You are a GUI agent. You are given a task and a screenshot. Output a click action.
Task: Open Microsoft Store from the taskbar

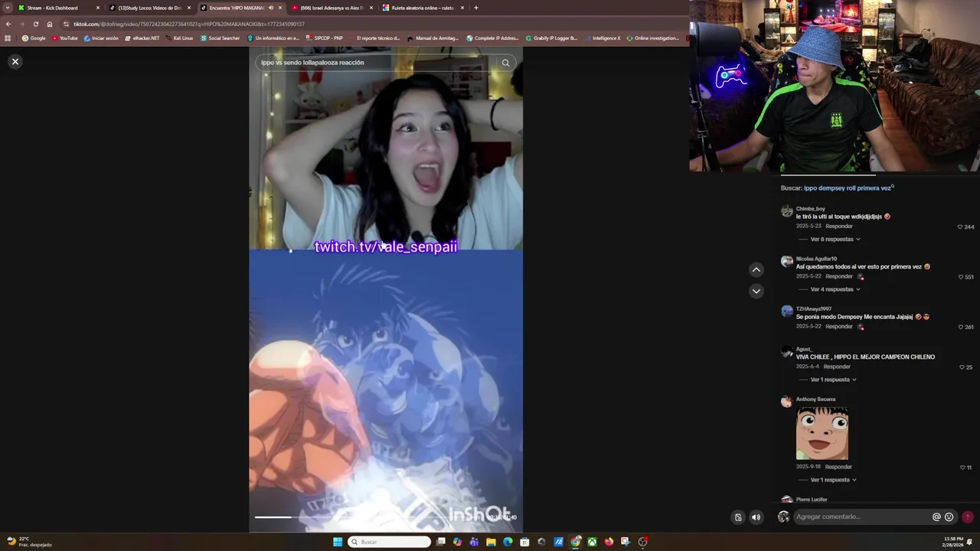click(524, 542)
